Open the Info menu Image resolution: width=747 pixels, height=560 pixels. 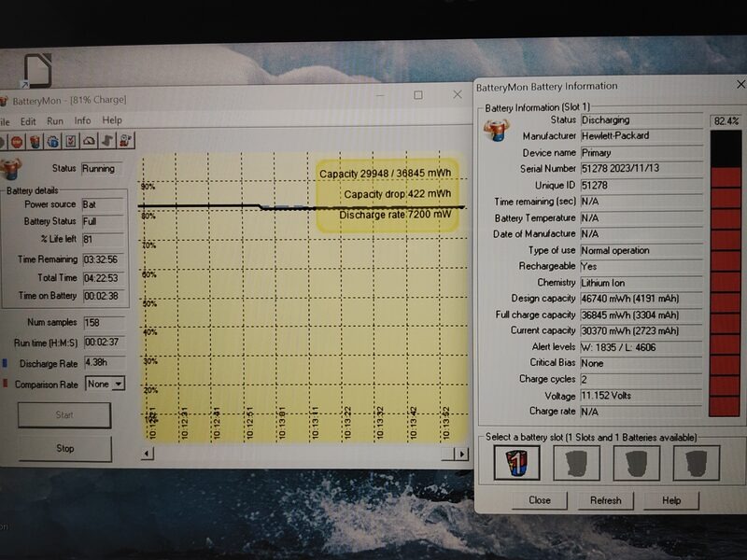(x=82, y=120)
